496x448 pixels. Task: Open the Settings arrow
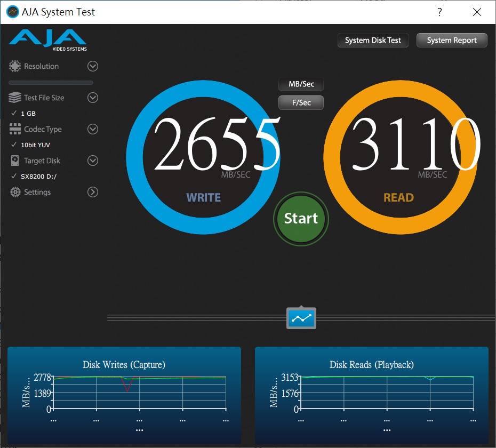click(93, 192)
